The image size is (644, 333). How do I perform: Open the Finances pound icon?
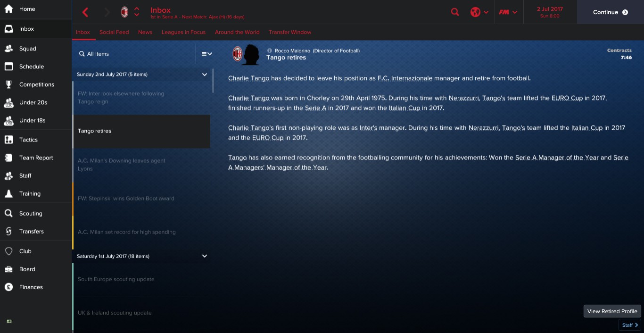click(x=8, y=287)
